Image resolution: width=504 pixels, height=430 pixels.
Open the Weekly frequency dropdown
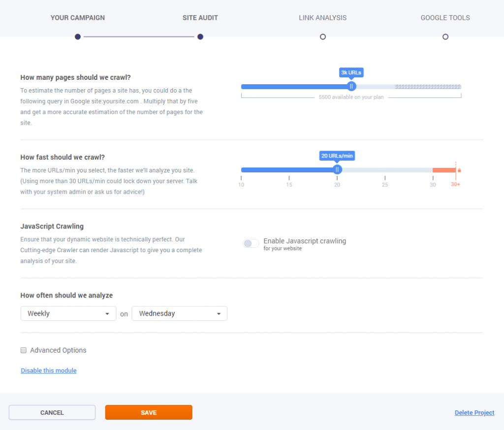pyautogui.click(x=68, y=313)
